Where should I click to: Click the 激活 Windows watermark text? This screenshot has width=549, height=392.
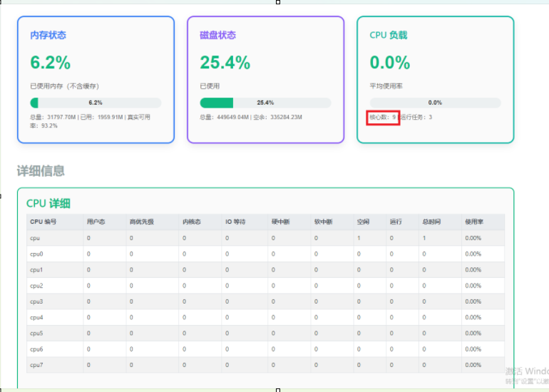coord(526,371)
